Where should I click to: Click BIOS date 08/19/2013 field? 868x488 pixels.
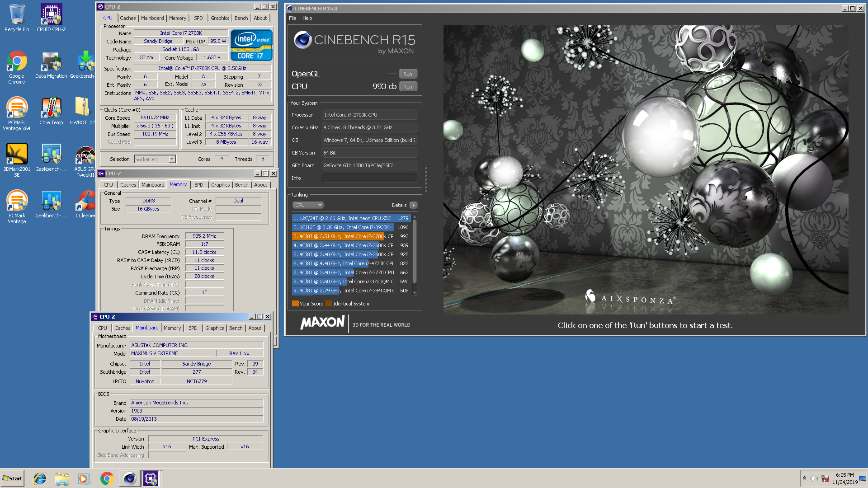(196, 419)
